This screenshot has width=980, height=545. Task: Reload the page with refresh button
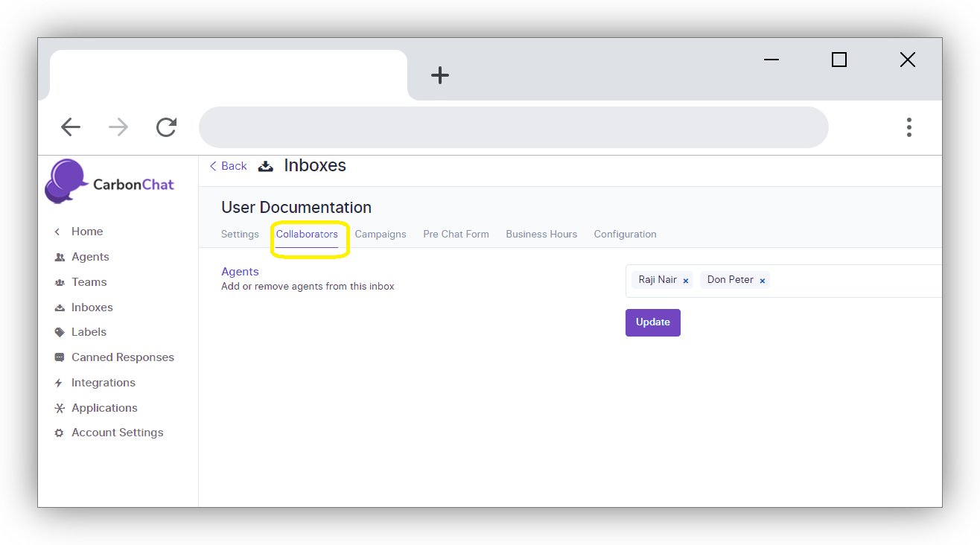pos(166,127)
